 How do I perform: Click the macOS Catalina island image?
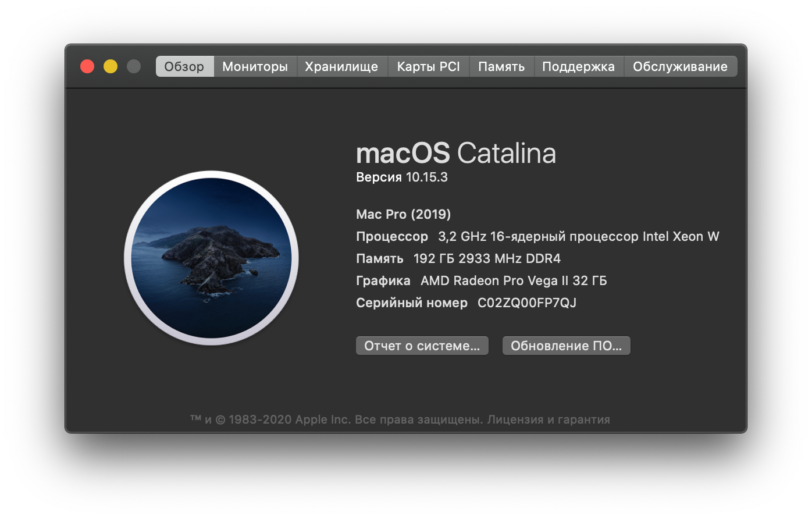point(211,258)
